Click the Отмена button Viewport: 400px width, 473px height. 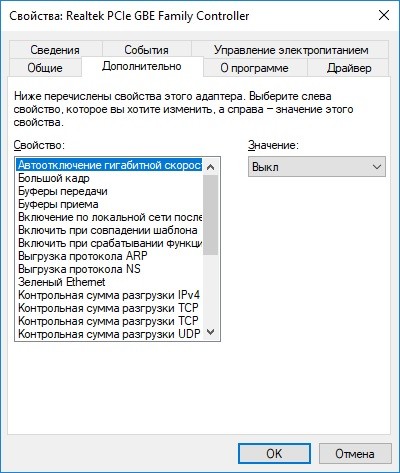pyautogui.click(x=355, y=453)
